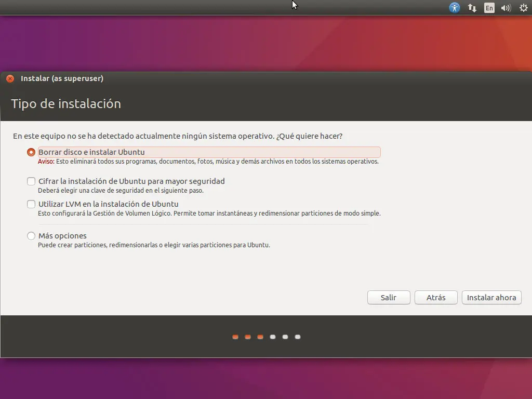Open the accessibility menu icon
Viewport: 532px width, 399px height.
[454, 7]
